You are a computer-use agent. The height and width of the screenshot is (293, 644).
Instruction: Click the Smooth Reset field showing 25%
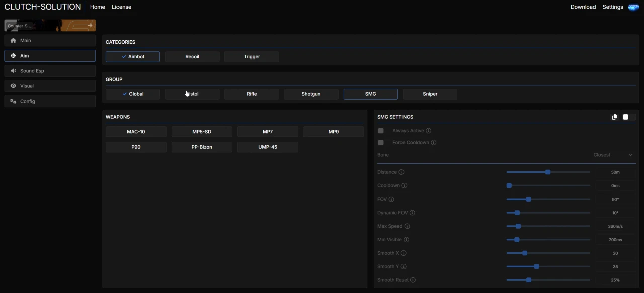(615, 280)
